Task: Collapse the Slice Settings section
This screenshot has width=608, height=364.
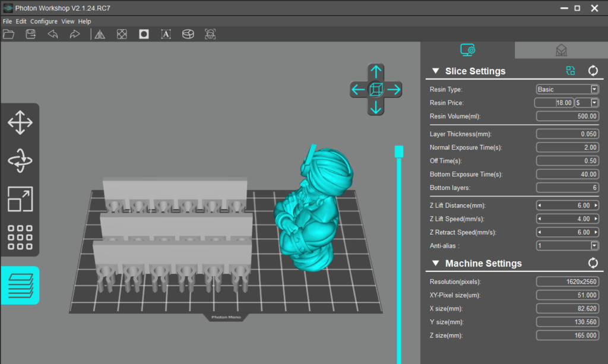Action: click(435, 71)
